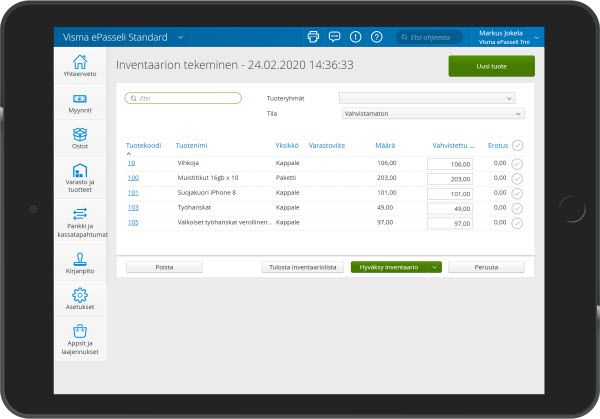
Task: Edit confirmed quantity 203,00 for Muistitikut
Action: [450, 179]
